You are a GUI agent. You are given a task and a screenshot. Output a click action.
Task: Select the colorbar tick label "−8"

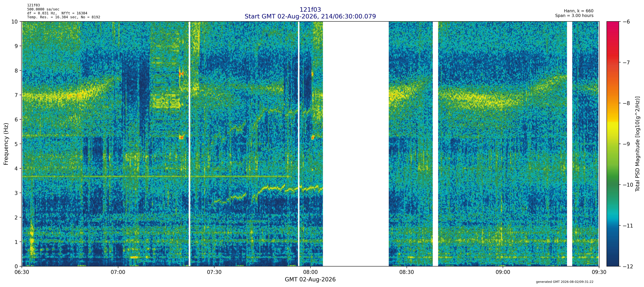pyautogui.click(x=626, y=103)
